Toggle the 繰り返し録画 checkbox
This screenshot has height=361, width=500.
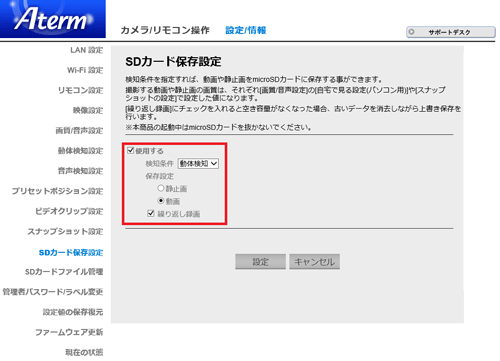point(151,213)
